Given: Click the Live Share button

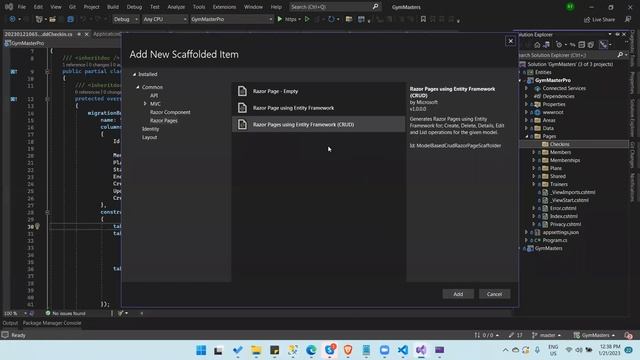Looking at the screenshot, I should (x=600, y=20).
